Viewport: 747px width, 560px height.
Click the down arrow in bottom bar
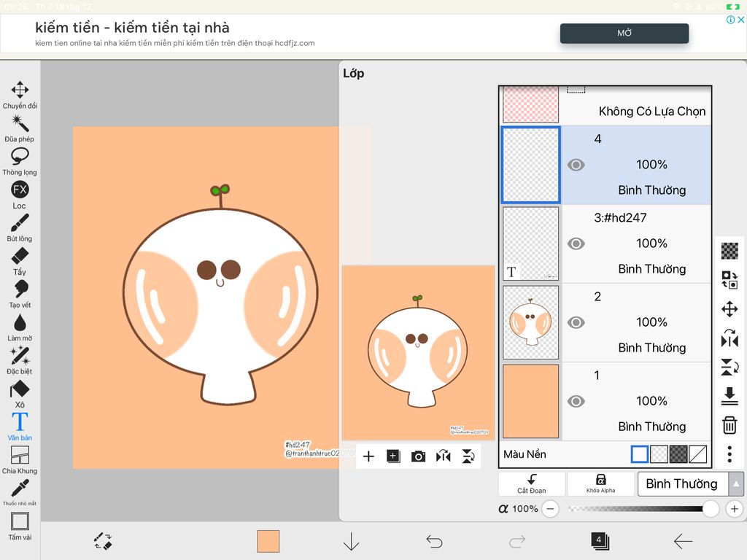point(351,542)
